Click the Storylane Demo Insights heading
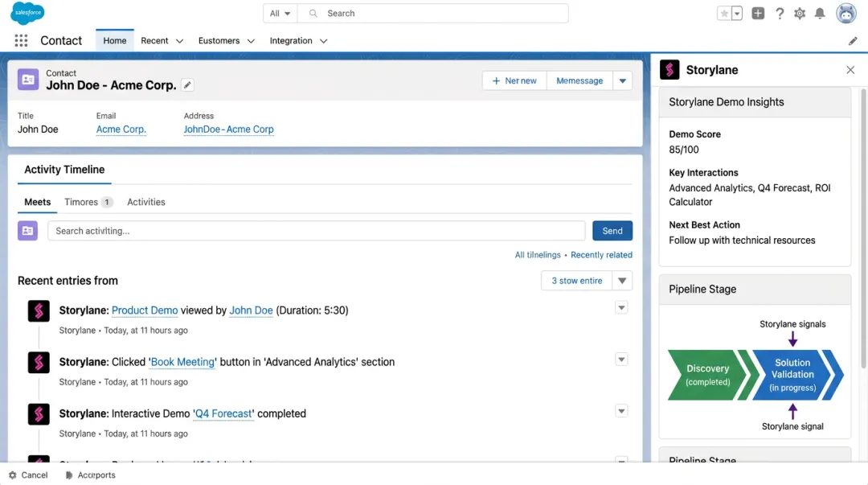The width and height of the screenshot is (868, 485). pos(727,102)
